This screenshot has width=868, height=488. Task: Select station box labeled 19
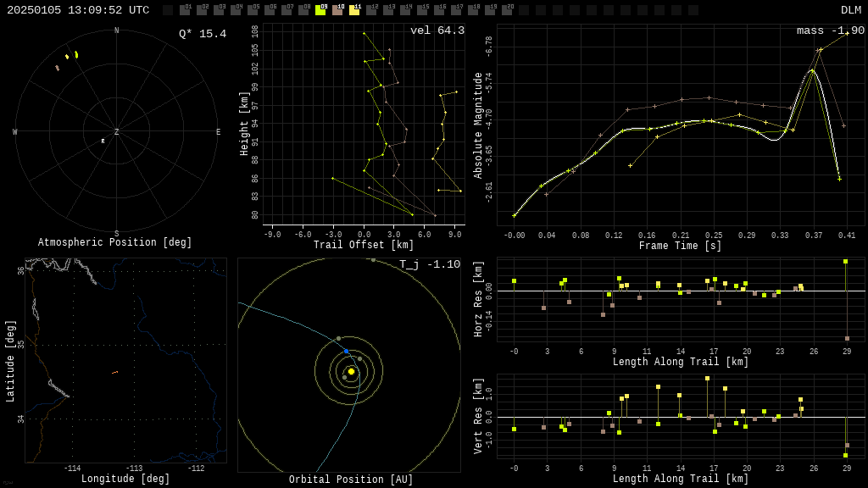tap(489, 10)
